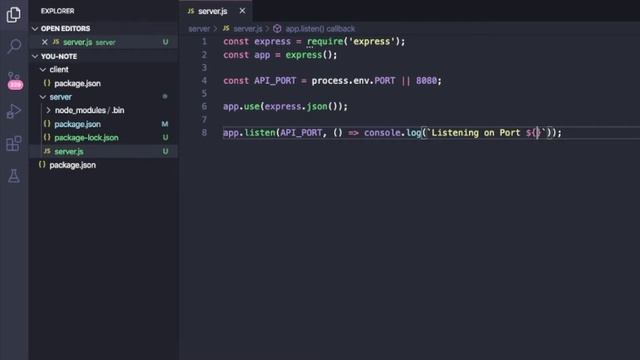This screenshot has width=640, height=360.
Task: Click the callback symbol icon in breadcrumb
Action: point(277,29)
